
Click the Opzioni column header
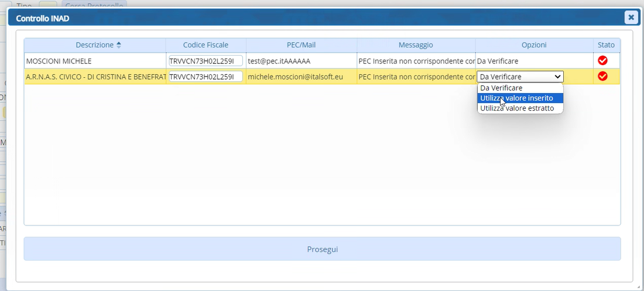coord(533,45)
